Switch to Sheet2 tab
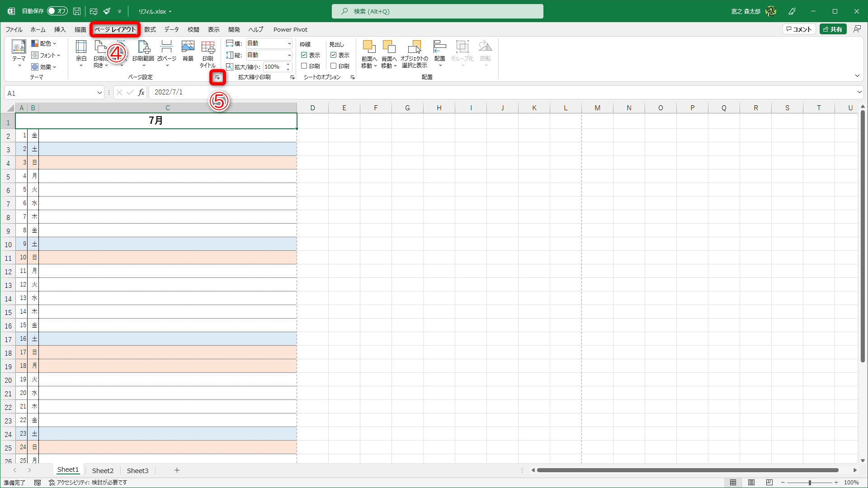 pyautogui.click(x=103, y=470)
